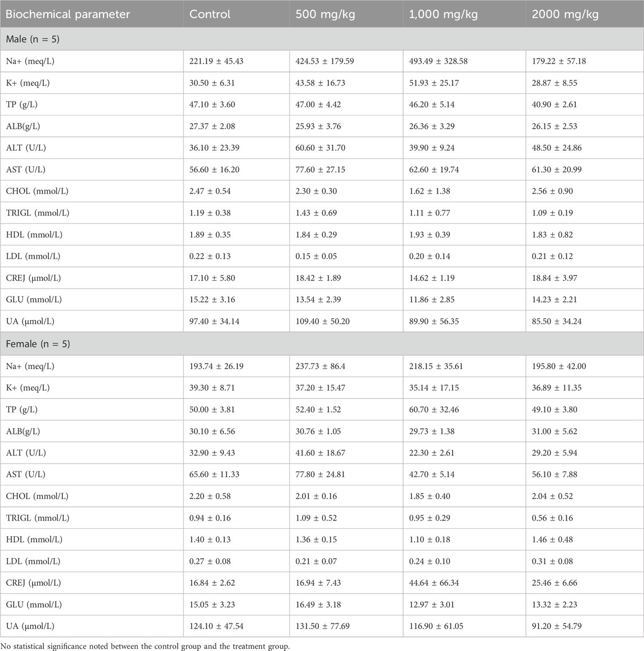Select the "500 mg/kg" column header
644x651 pixels.
[x=323, y=14]
